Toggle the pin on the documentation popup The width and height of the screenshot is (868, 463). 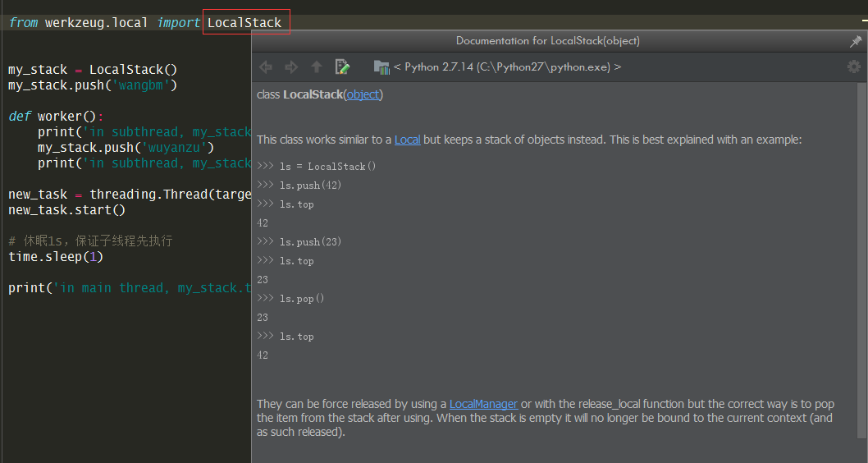point(856,41)
